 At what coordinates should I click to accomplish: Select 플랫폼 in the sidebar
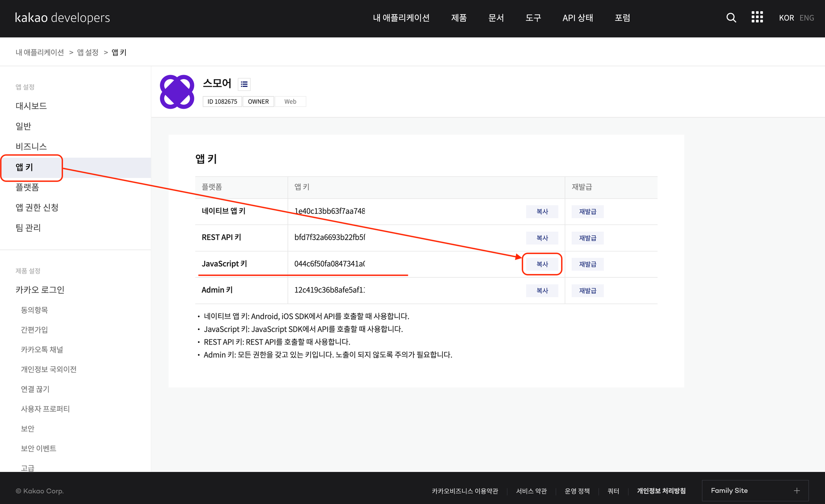pyautogui.click(x=27, y=187)
